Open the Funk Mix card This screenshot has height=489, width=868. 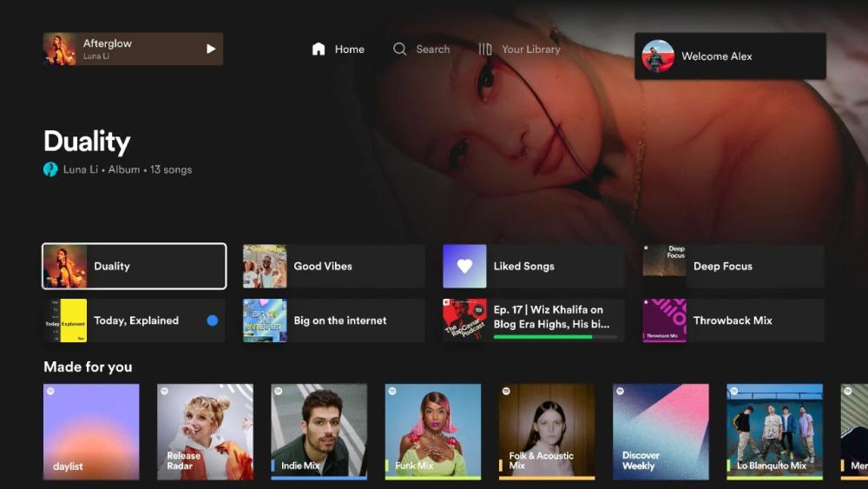point(433,432)
